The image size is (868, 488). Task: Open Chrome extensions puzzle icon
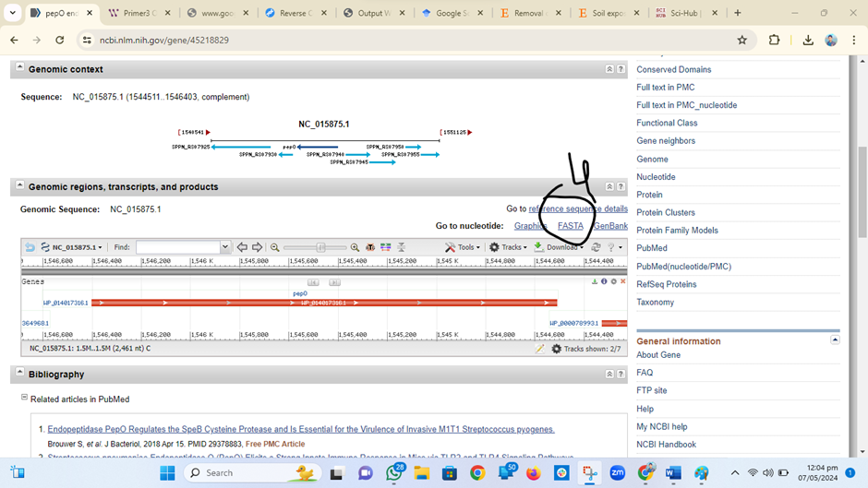(774, 40)
